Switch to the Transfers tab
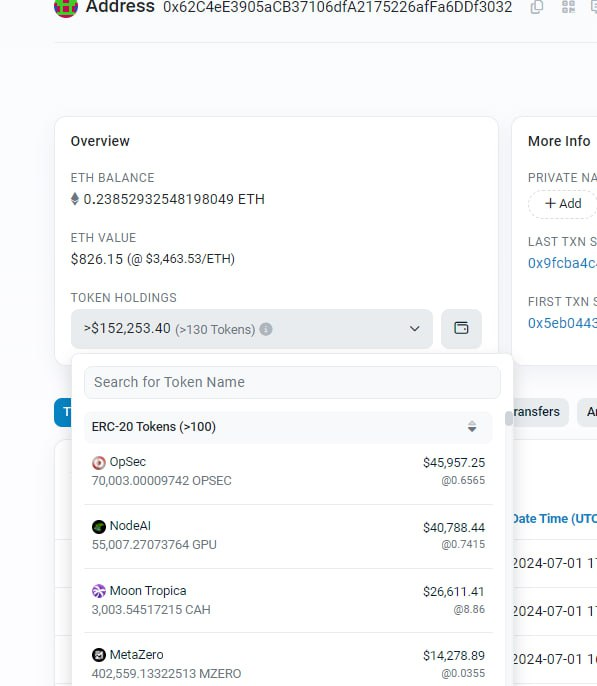This screenshot has width=597, height=686. coord(540,412)
